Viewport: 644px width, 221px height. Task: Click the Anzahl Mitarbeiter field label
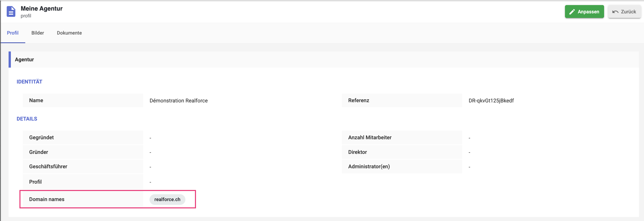point(370,137)
